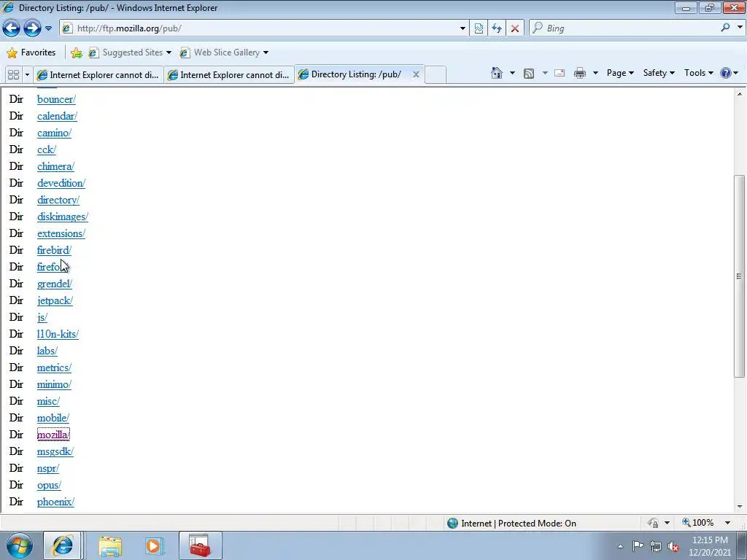Click the Home icon in command bar
This screenshot has width=747, height=560.
(x=496, y=73)
